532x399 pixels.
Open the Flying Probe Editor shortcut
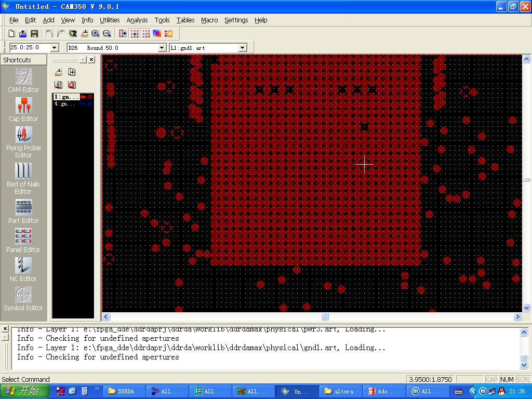[23, 142]
